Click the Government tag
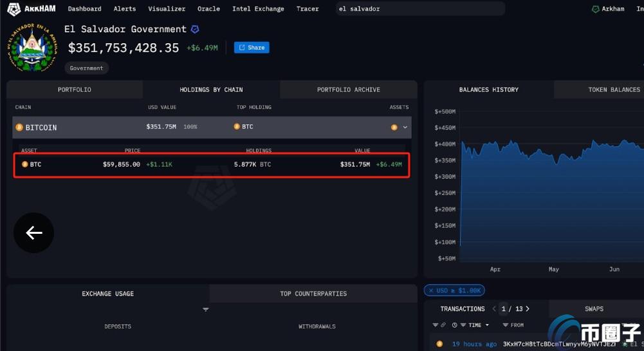Viewport: 644px width, 351px height. (86, 68)
